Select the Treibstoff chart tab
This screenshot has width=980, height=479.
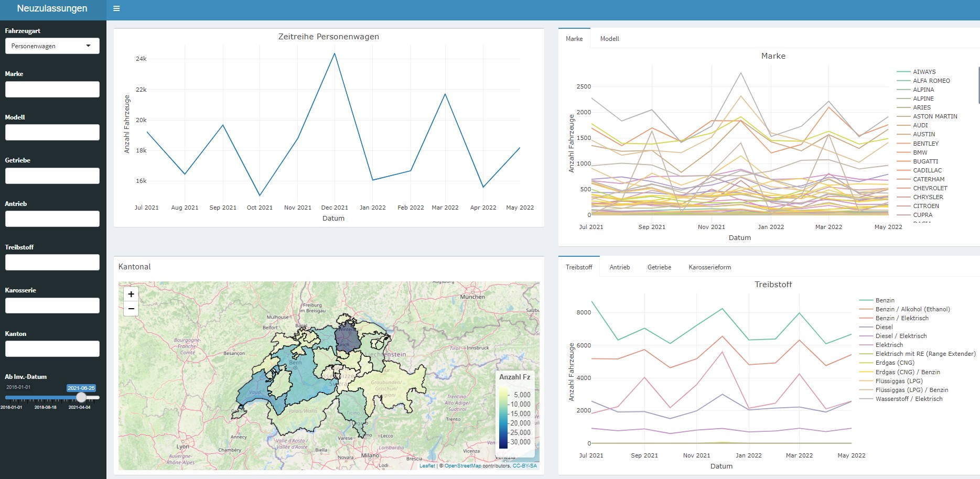(579, 267)
